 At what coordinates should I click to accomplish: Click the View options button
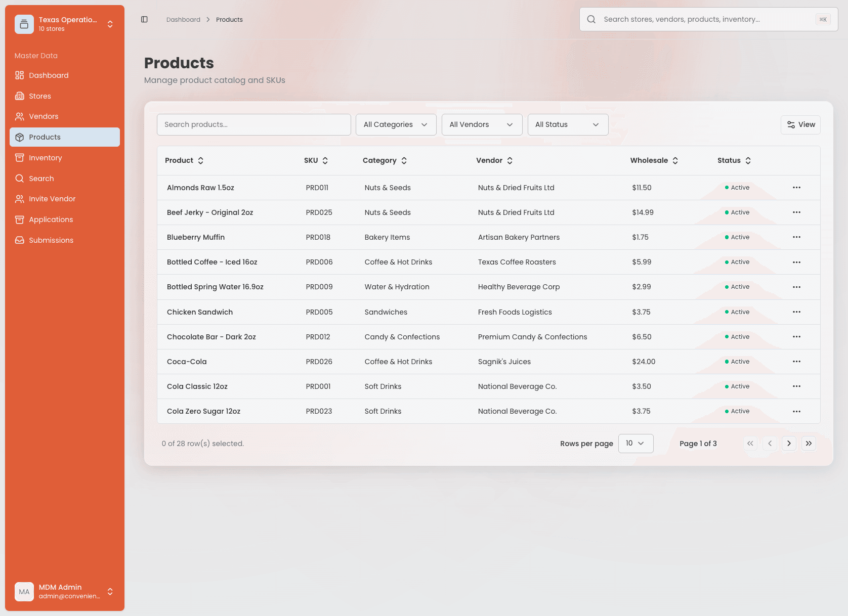[x=800, y=125]
